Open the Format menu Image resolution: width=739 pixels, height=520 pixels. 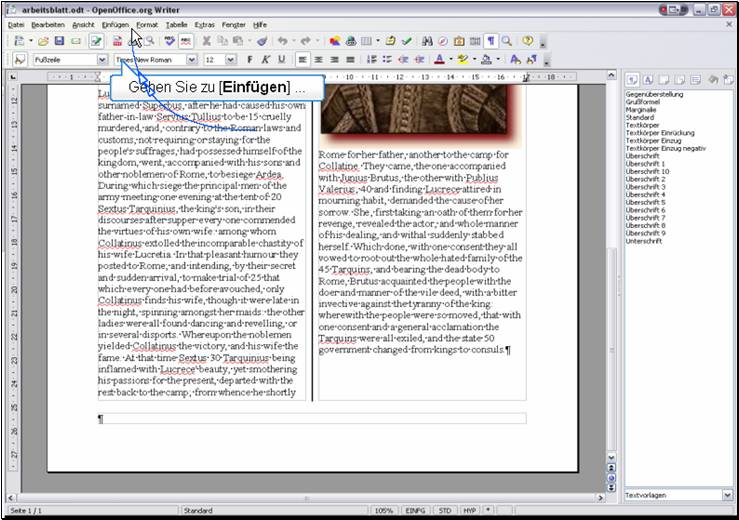[x=147, y=23]
